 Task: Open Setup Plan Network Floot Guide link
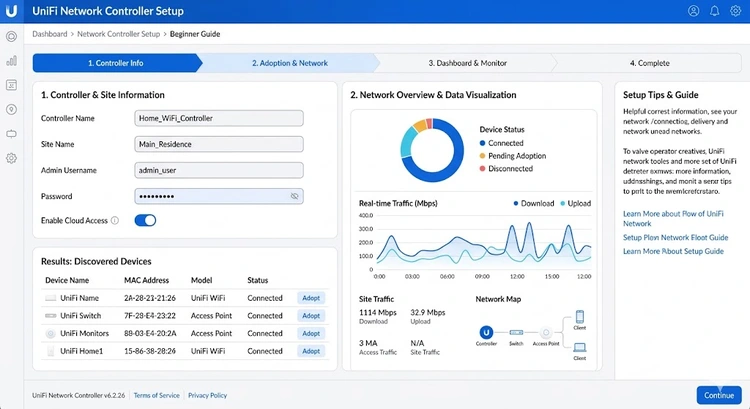[675, 237]
